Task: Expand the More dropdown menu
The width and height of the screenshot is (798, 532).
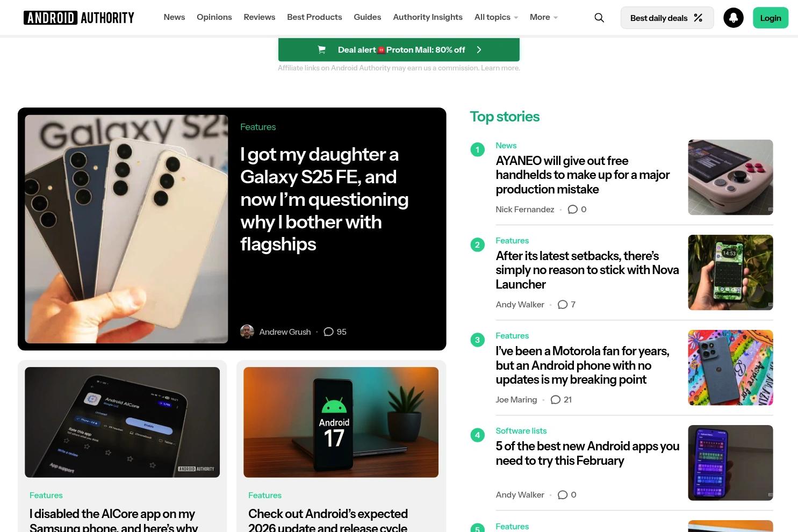Action: tap(544, 17)
